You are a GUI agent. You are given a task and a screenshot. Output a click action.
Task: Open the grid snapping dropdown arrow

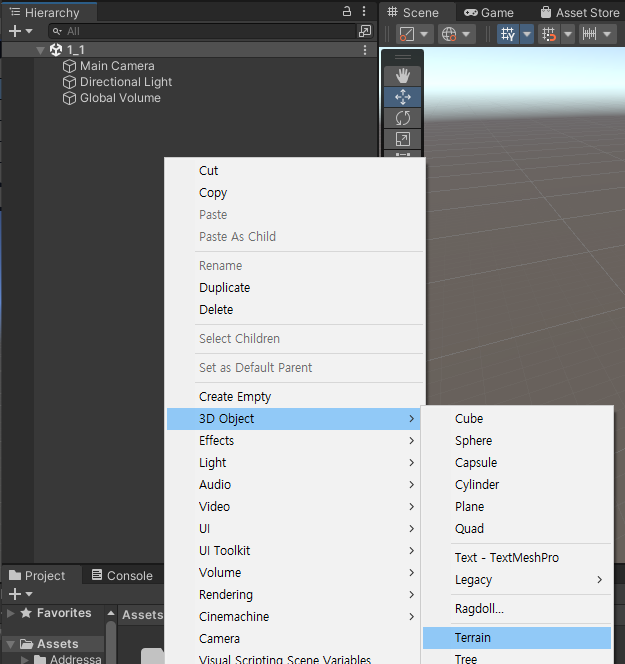pyautogui.click(x=568, y=34)
